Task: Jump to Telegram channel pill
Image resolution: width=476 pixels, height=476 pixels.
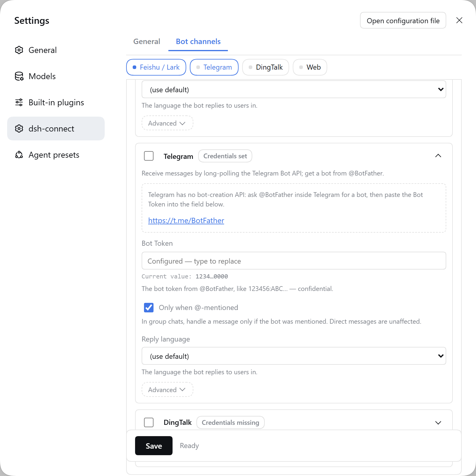Action: pyautogui.click(x=214, y=67)
